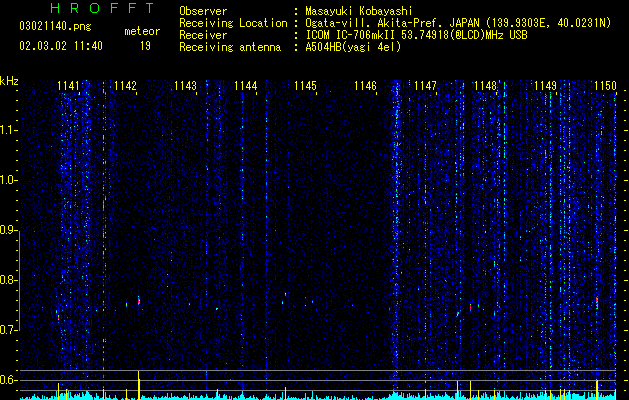Screen dimensions: 629x400
Task: Click the red meteor echo below 1150
Action: click(x=597, y=300)
